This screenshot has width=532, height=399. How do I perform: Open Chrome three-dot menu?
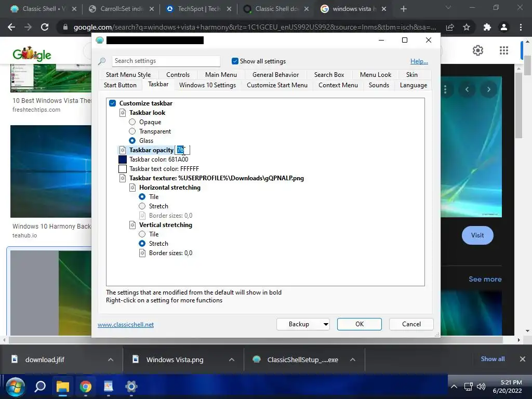(521, 27)
